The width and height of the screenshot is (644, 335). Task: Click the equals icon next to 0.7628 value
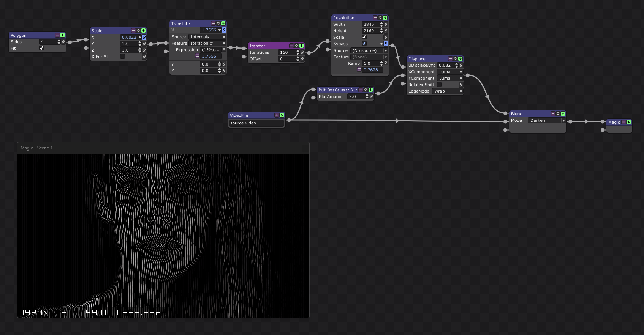359,70
